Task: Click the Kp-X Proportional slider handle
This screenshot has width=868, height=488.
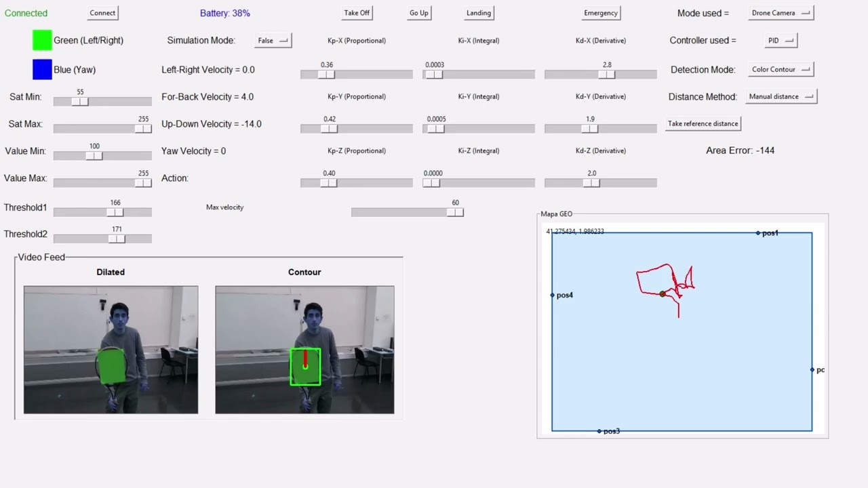Action: click(x=326, y=75)
